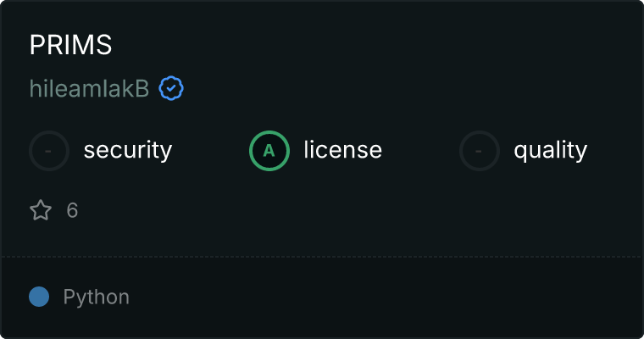The image size is (644, 339).
Task: Click the dashed divider above Python
Action: pyautogui.click(x=322, y=256)
